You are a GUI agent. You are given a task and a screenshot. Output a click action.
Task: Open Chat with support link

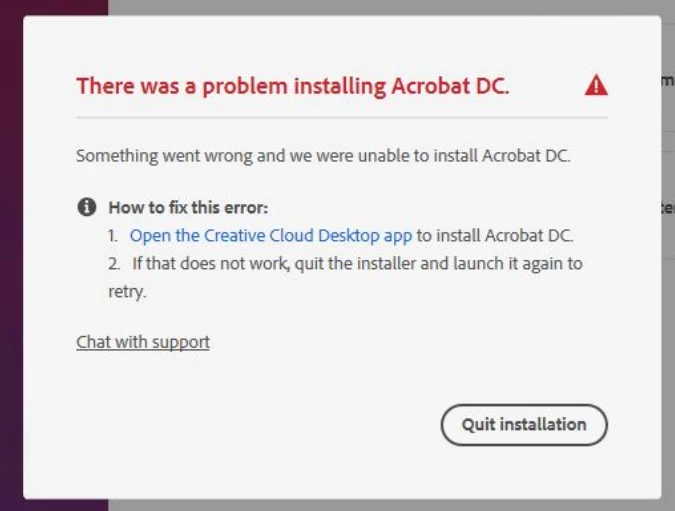[x=143, y=342]
